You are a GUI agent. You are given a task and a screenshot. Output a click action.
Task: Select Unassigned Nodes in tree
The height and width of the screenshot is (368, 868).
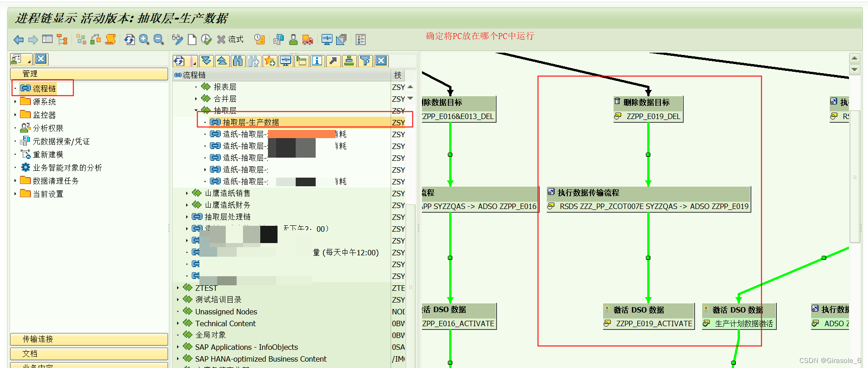226,312
